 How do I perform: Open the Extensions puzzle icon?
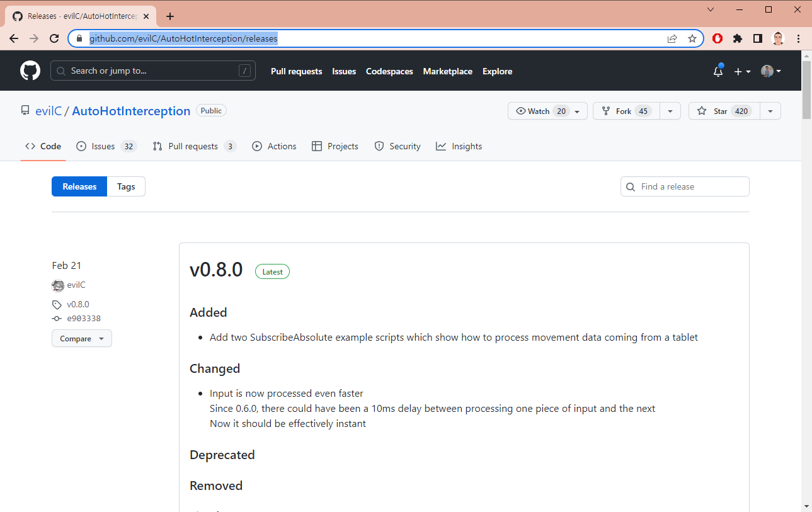click(x=738, y=38)
